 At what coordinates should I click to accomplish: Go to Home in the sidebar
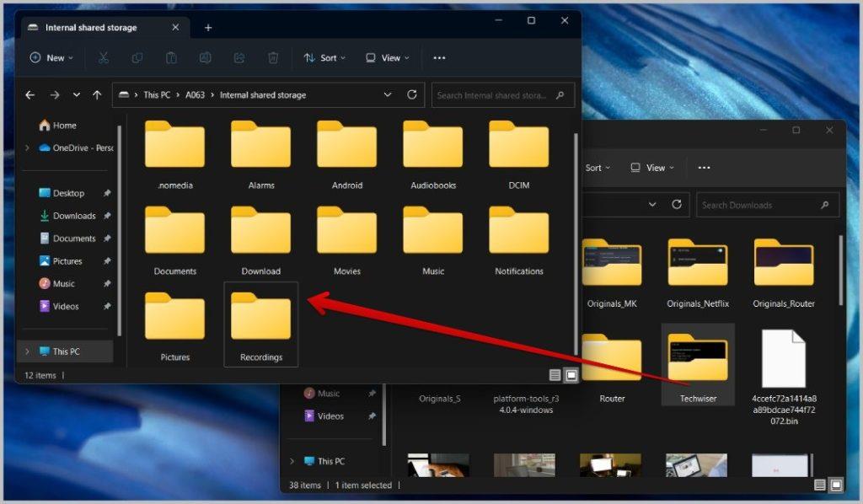[x=58, y=126]
